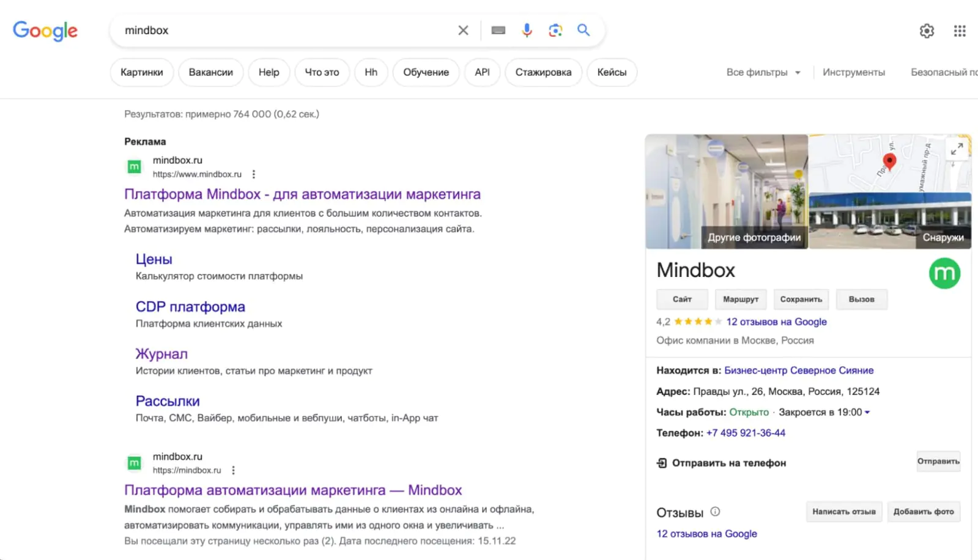The image size is (978, 560).
Task: Click the mindbox.ru favicon in the ad
Action: pyautogui.click(x=134, y=166)
